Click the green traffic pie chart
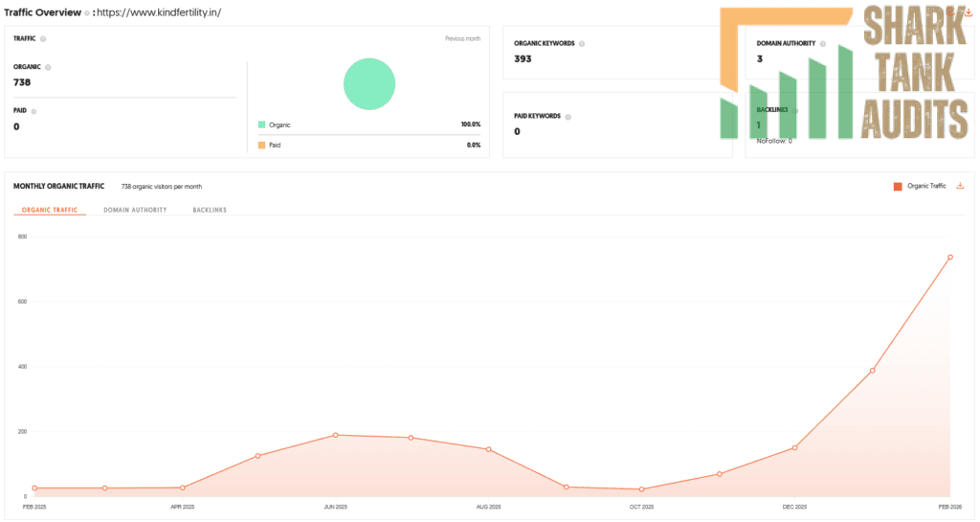Viewport: 980px width, 522px height. tap(369, 83)
